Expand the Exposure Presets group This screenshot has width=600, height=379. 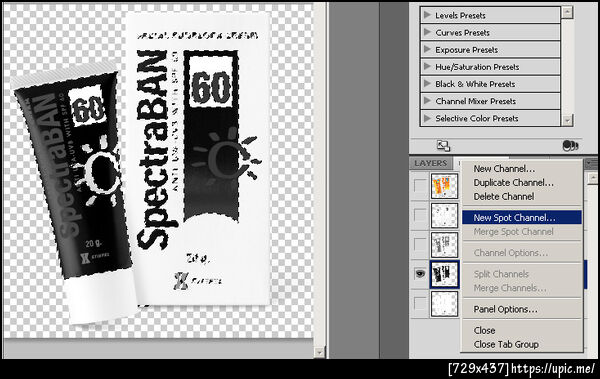coord(427,50)
